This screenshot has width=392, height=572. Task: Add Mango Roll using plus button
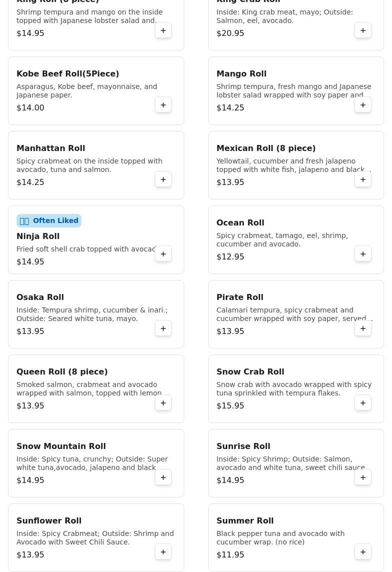coord(363,105)
